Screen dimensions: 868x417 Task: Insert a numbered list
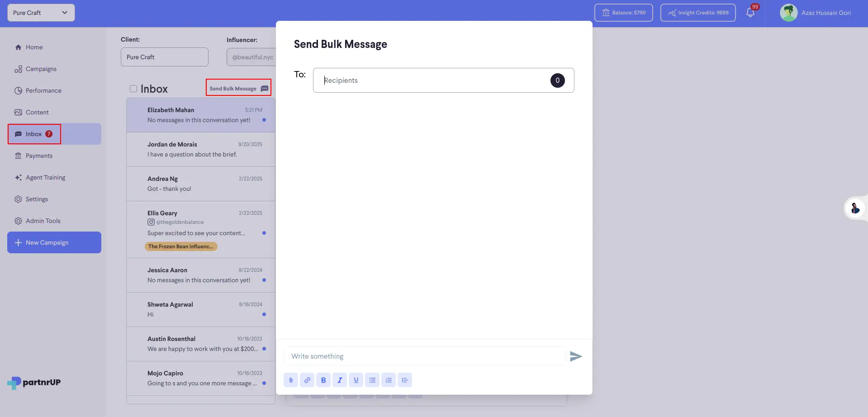pyautogui.click(x=389, y=380)
